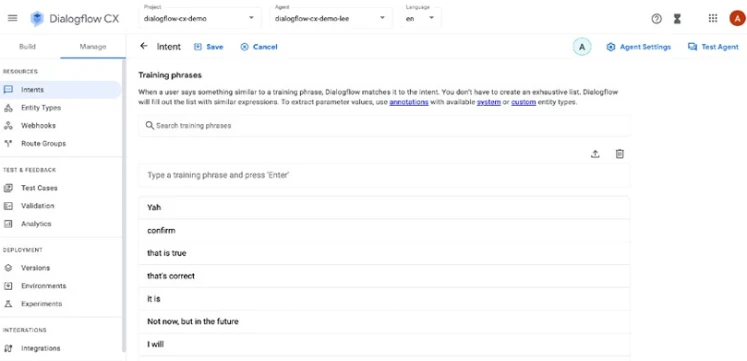The width and height of the screenshot is (747, 361).
Task: Click the Integrations sidebar icon
Action: [x=8, y=348]
